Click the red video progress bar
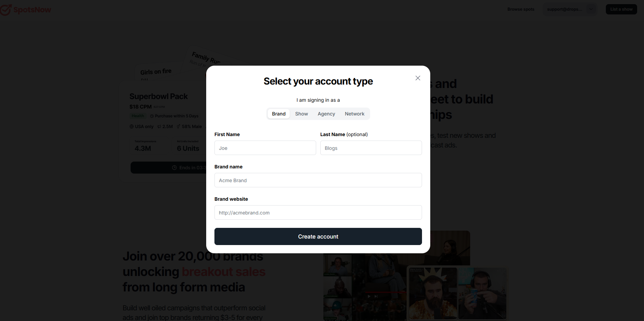644x321 pixels. click(385, 292)
